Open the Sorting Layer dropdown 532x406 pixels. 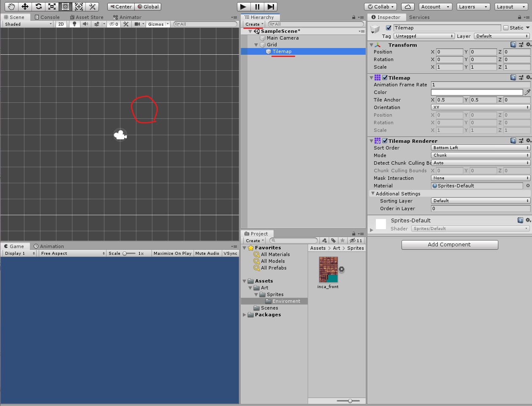click(x=481, y=200)
